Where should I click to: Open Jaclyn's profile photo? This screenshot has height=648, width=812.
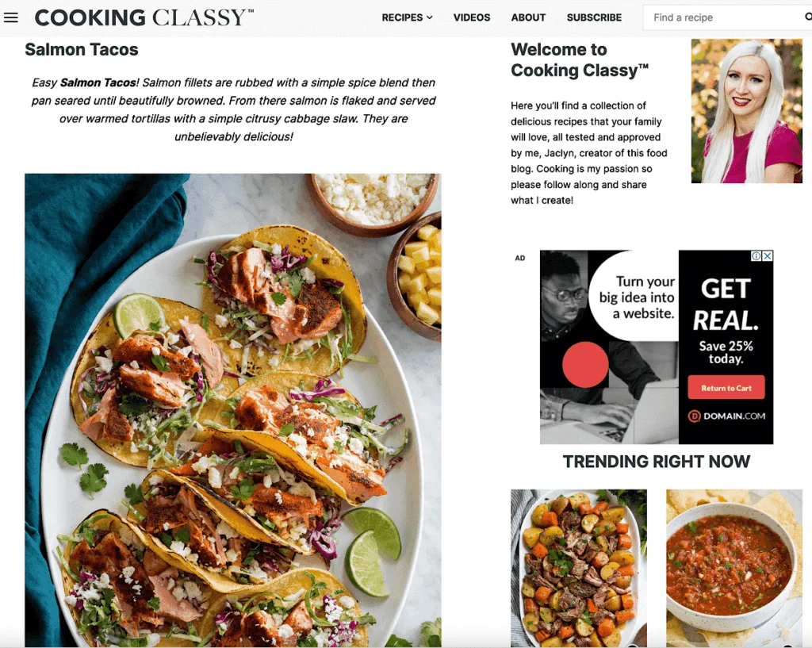tap(746, 111)
